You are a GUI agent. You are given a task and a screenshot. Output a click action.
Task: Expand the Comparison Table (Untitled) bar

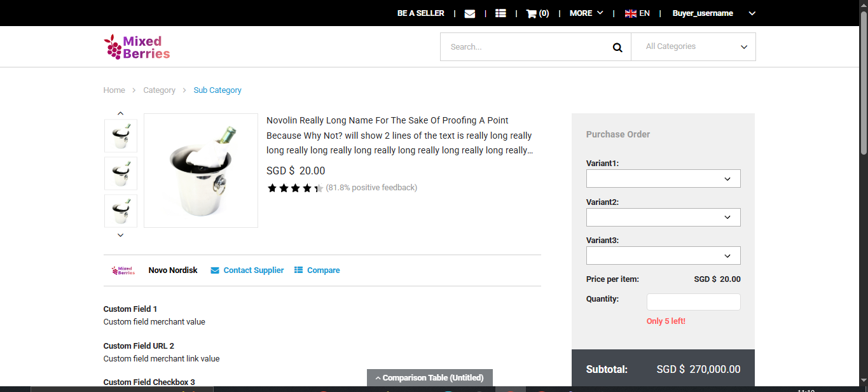(429, 378)
